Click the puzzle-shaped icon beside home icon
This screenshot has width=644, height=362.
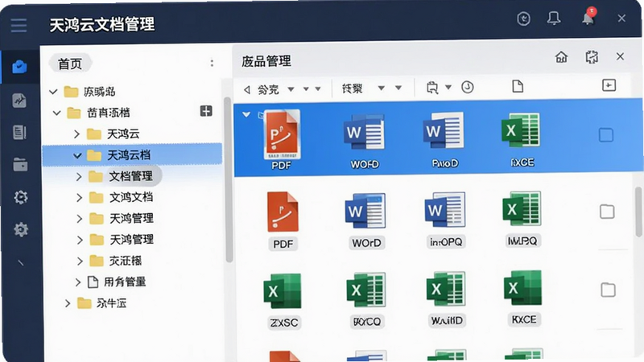click(592, 57)
